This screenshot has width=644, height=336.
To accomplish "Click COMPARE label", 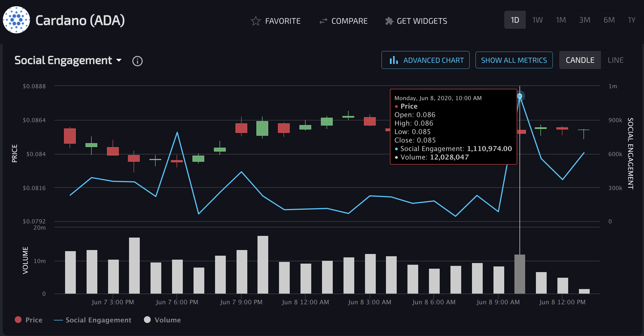I will [x=350, y=21].
